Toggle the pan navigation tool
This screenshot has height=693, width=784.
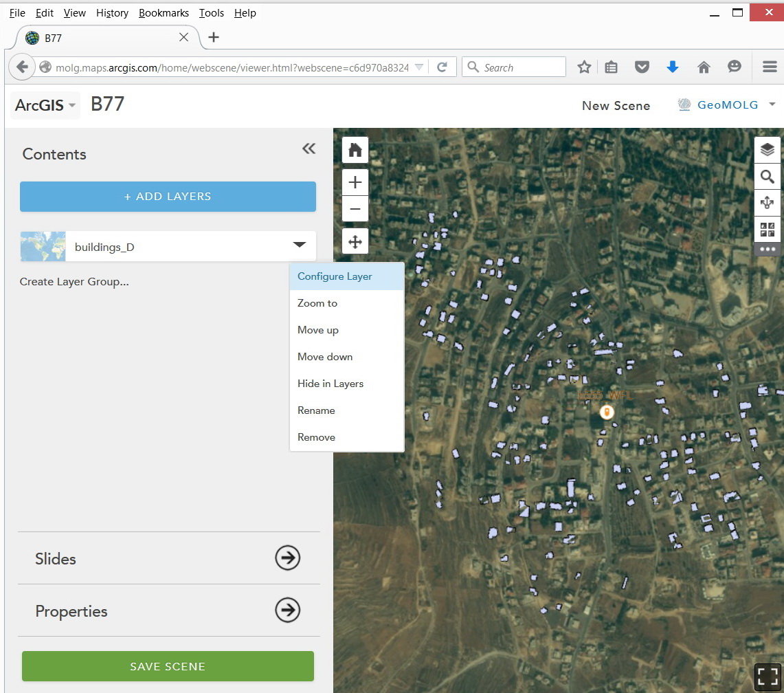(x=355, y=242)
